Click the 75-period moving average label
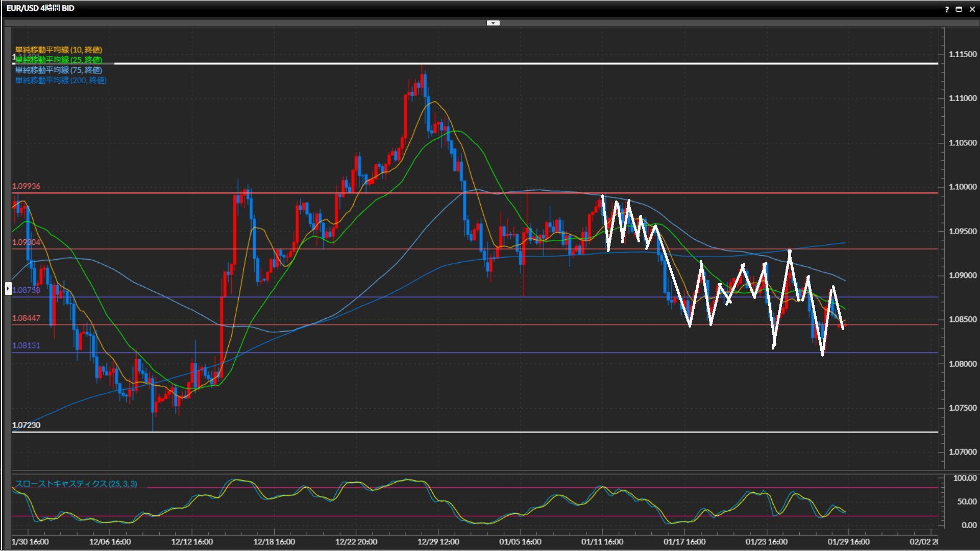The image size is (980, 551). pyautogui.click(x=59, y=70)
